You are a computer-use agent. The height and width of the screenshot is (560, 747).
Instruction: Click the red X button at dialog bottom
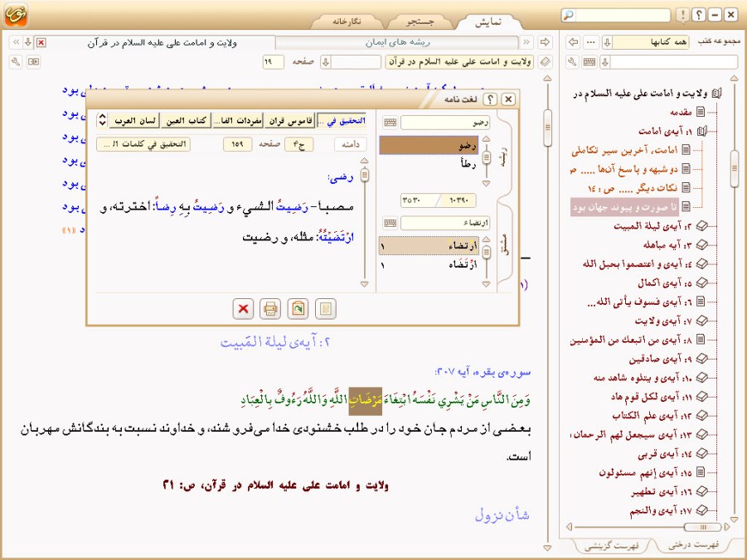pos(243,308)
